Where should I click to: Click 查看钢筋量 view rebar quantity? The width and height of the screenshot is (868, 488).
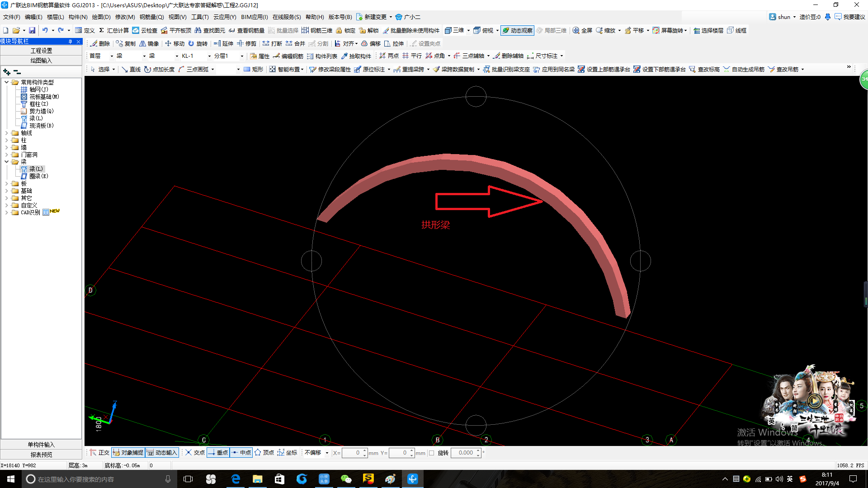click(x=246, y=30)
